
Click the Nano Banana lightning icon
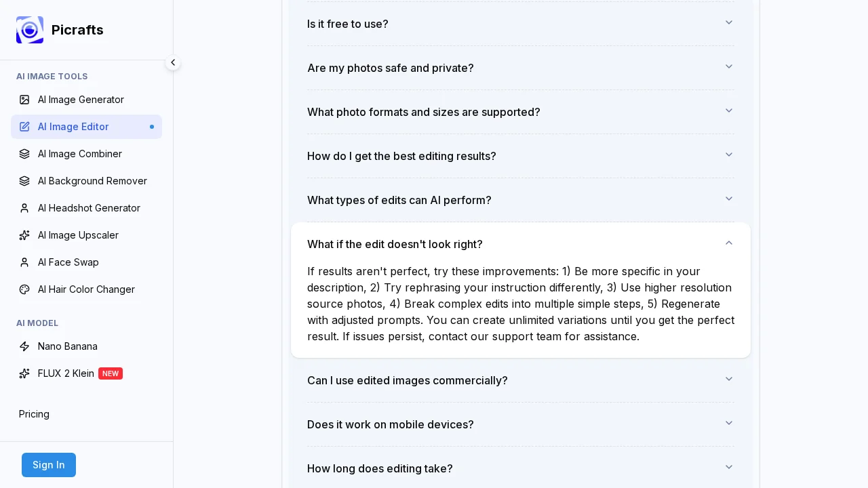point(24,346)
